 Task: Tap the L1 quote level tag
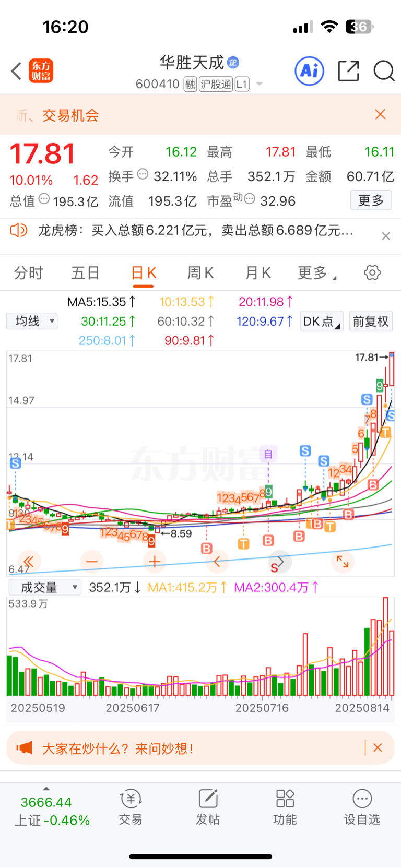(242, 84)
